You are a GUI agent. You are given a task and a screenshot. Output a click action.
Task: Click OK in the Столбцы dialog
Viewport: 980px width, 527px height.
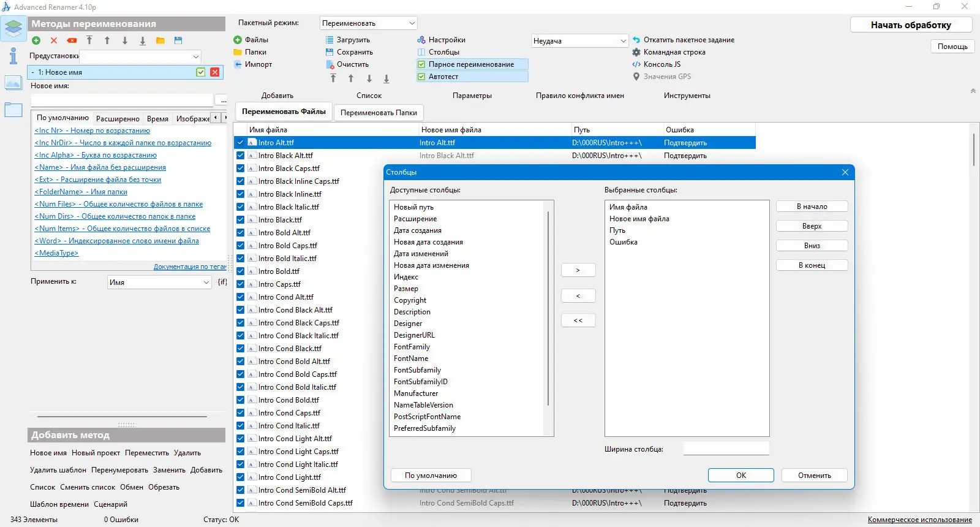(741, 476)
